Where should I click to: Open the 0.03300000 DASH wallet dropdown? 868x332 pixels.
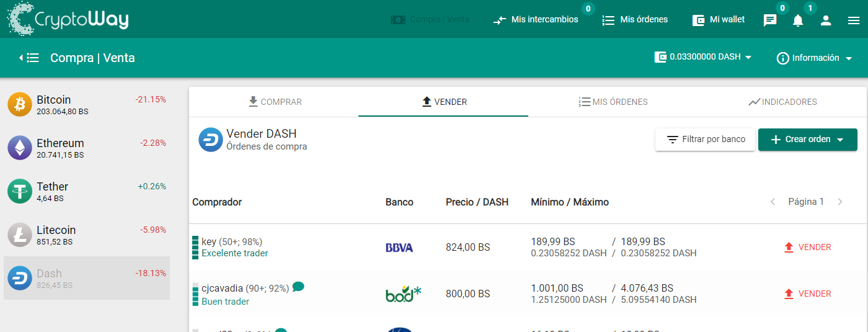703,57
